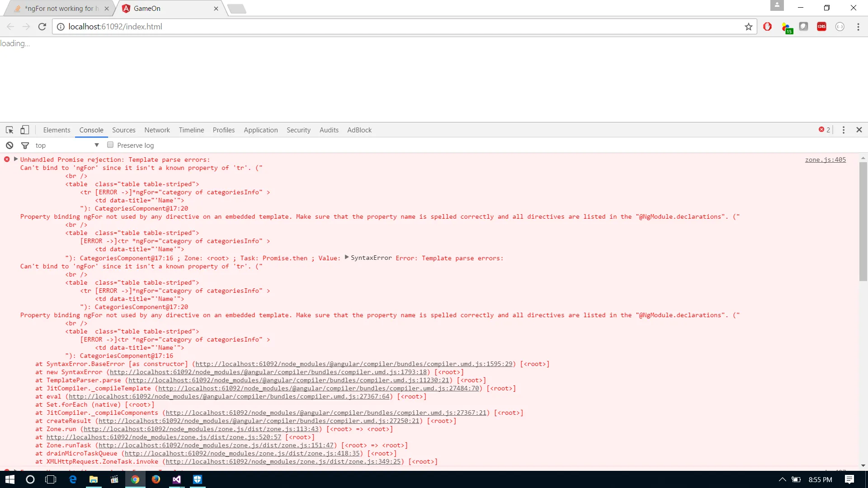Expand the SyntaxError object triangle
The height and width of the screenshot is (488, 868).
coord(347,258)
